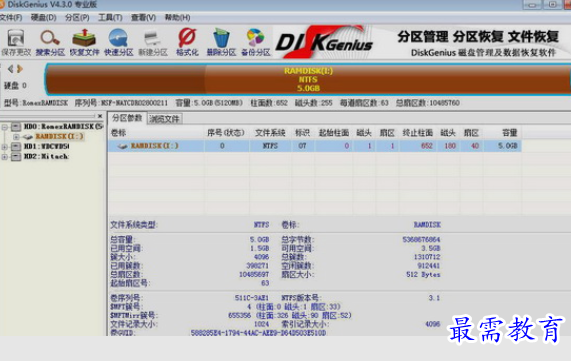Click free clusters value 912441
The height and width of the screenshot is (361, 571).
tap(429, 266)
